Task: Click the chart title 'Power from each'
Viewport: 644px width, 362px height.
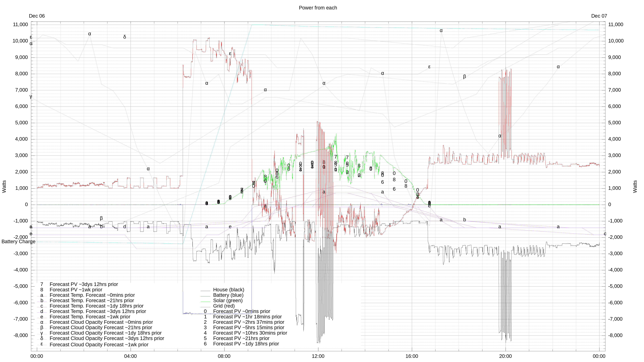Action: [x=318, y=8]
